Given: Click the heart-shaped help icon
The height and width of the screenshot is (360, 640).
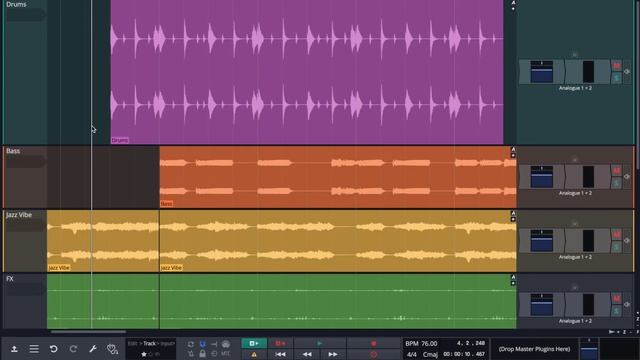Looking at the screenshot, I should [112, 349].
